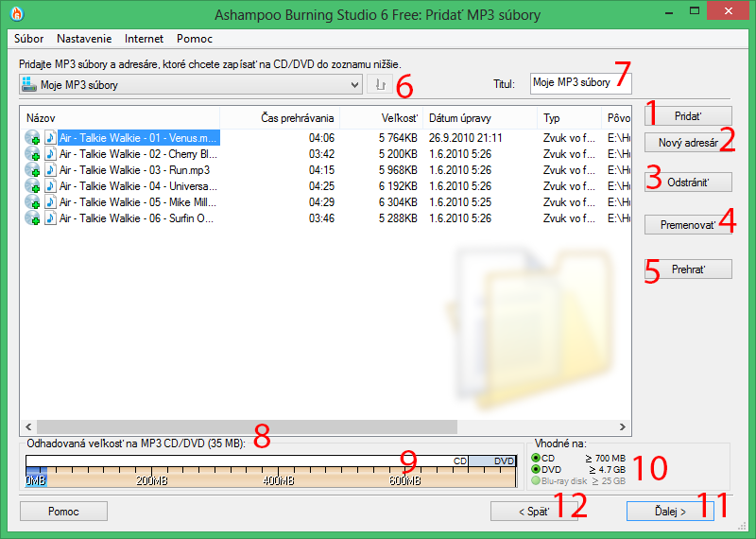Click the 5 764KB size cell
The height and width of the screenshot is (539, 756).
tap(398, 138)
